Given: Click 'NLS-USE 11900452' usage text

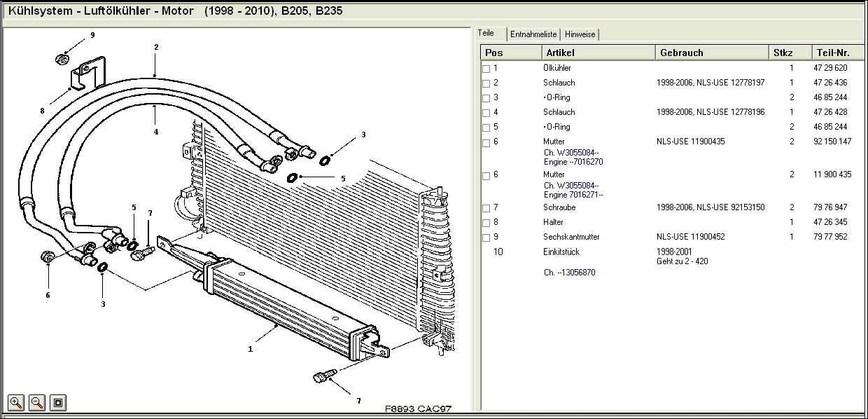Looking at the screenshot, I should (691, 237).
